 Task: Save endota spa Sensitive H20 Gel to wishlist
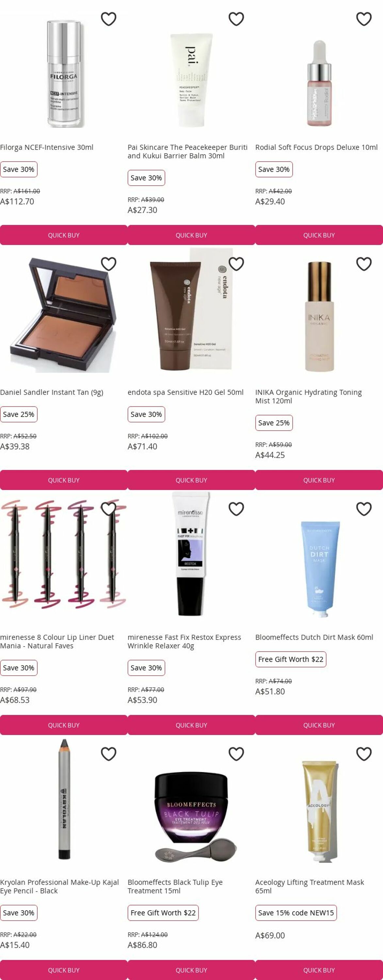(x=236, y=264)
